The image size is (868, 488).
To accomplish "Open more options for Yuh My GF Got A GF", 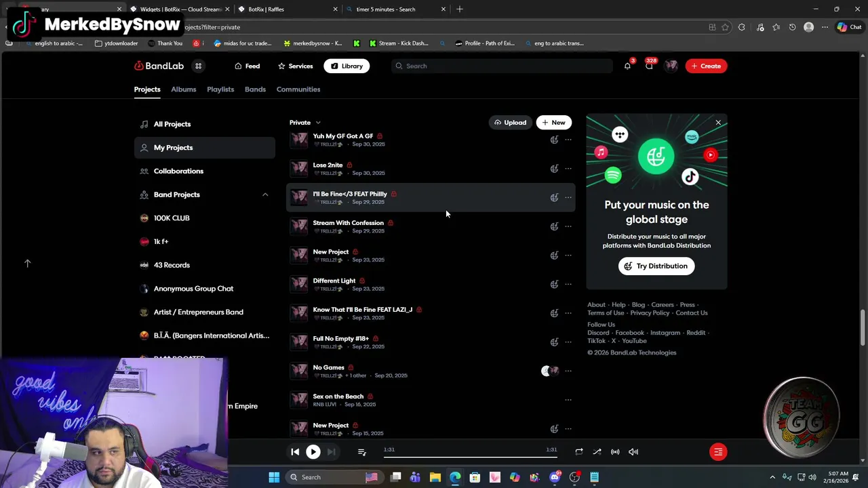I will point(568,140).
